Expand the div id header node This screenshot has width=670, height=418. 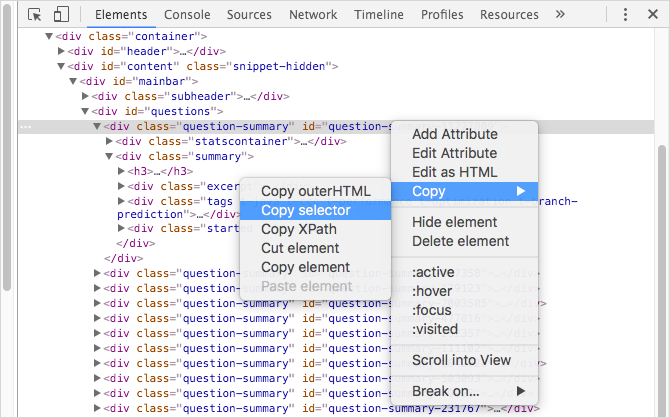point(61,51)
